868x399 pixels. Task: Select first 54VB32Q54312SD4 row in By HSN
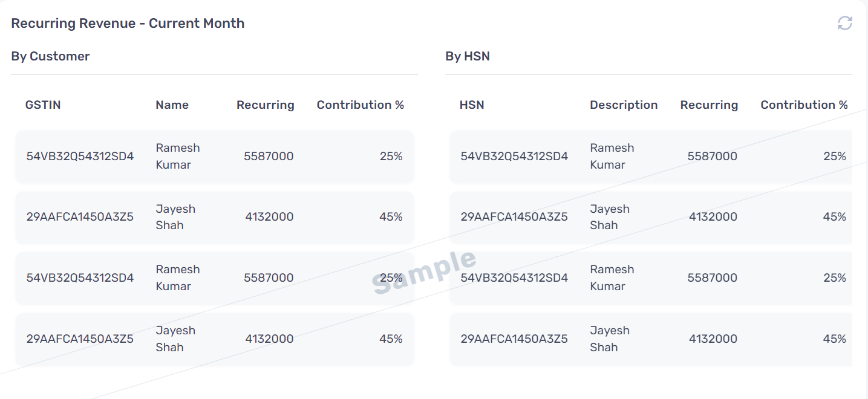[651, 157]
